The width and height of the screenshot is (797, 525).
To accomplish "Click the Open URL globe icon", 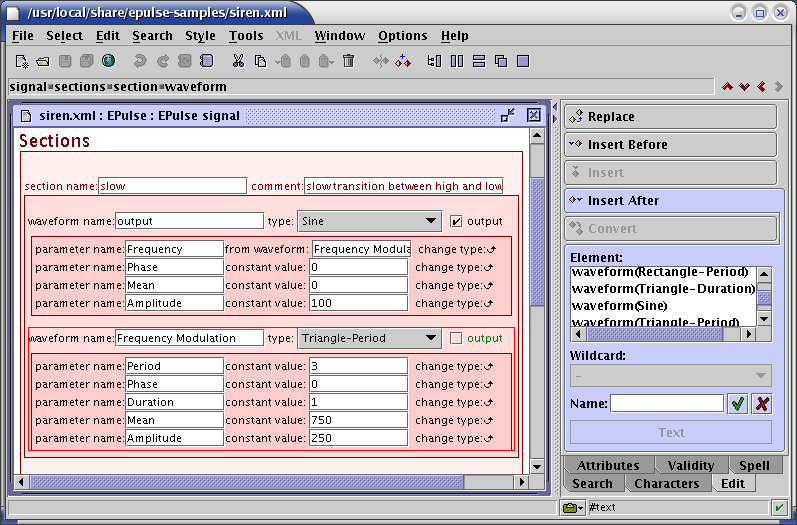I will coord(108,61).
